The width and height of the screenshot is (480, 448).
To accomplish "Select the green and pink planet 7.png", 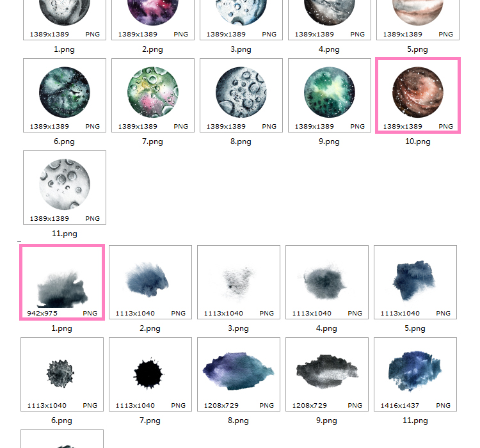I will click(153, 95).
